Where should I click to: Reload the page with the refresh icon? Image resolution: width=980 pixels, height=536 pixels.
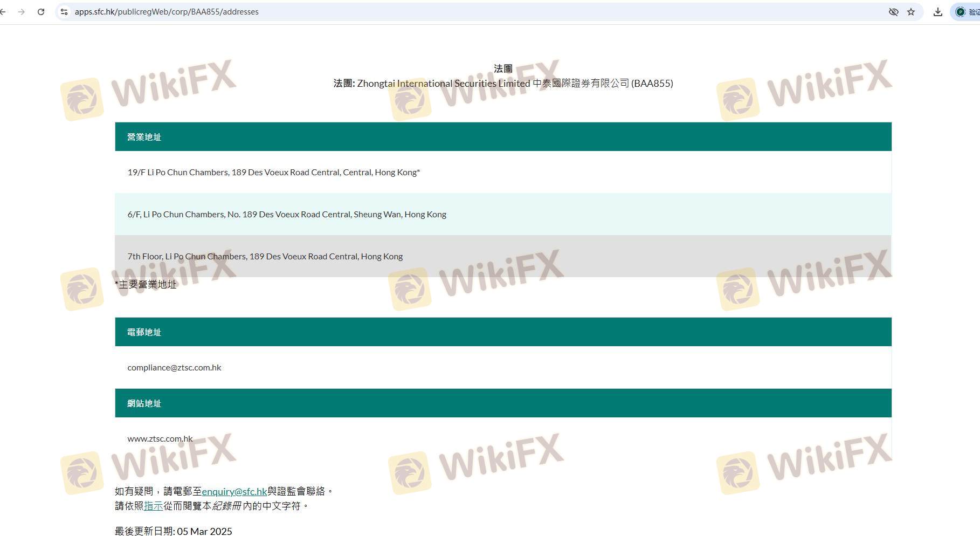[41, 12]
